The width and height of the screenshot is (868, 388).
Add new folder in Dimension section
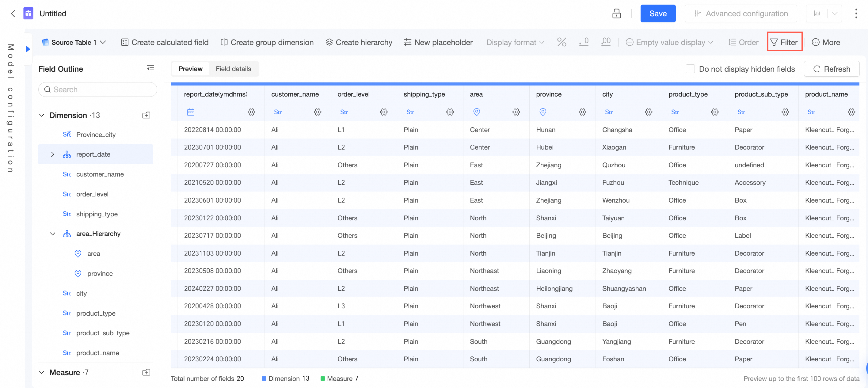(146, 115)
